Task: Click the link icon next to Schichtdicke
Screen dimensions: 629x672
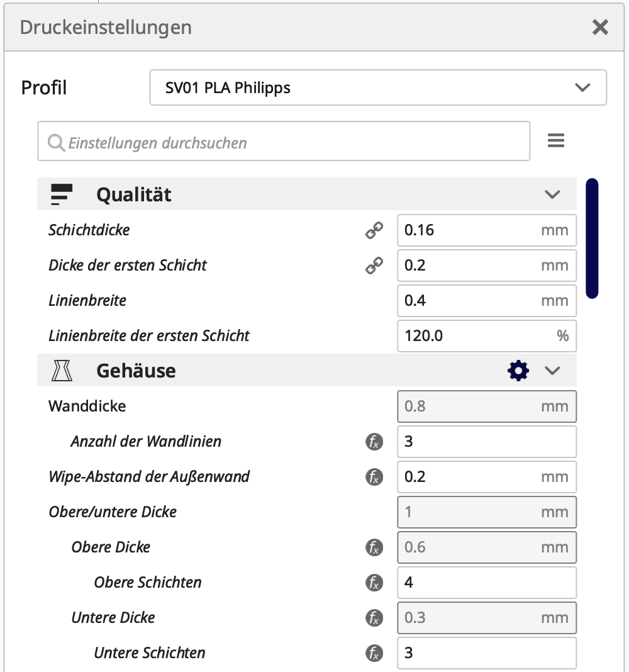Action: 374,230
